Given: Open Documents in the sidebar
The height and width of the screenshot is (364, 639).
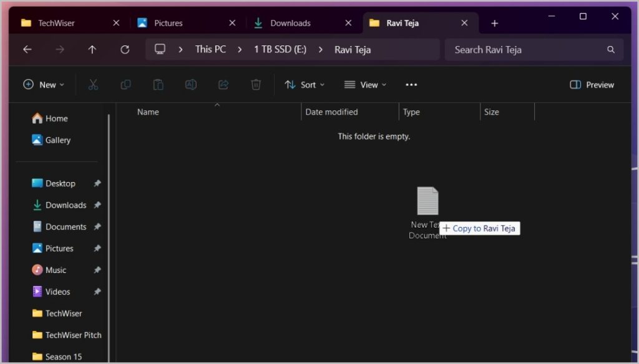Looking at the screenshot, I should [59, 227].
